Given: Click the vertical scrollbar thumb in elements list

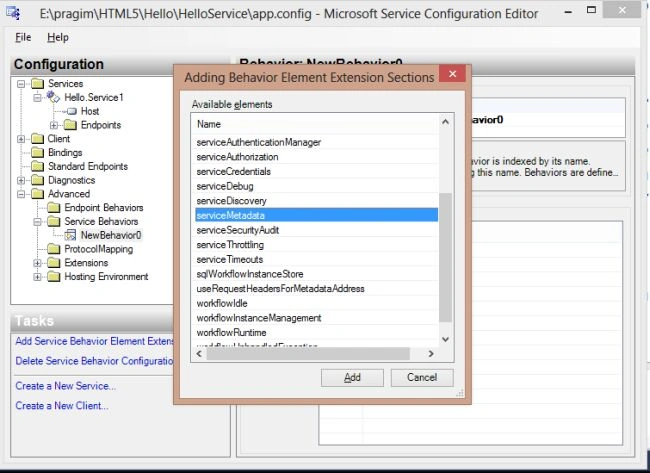Looking at the screenshot, I should coord(446,257).
